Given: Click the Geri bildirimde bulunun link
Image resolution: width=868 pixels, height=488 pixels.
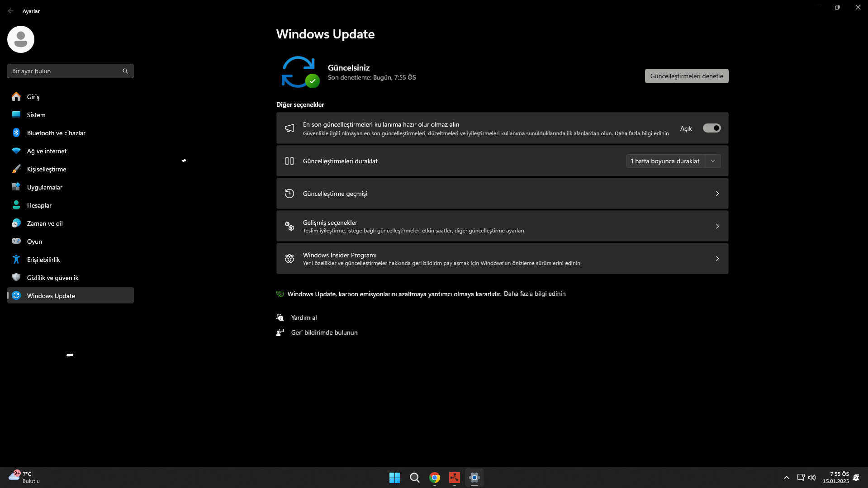Looking at the screenshot, I should (x=324, y=332).
